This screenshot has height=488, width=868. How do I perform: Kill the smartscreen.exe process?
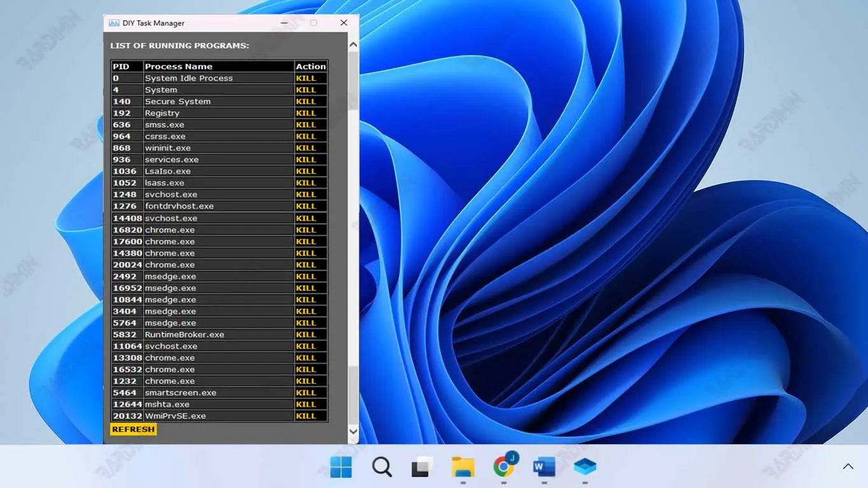[x=306, y=393]
